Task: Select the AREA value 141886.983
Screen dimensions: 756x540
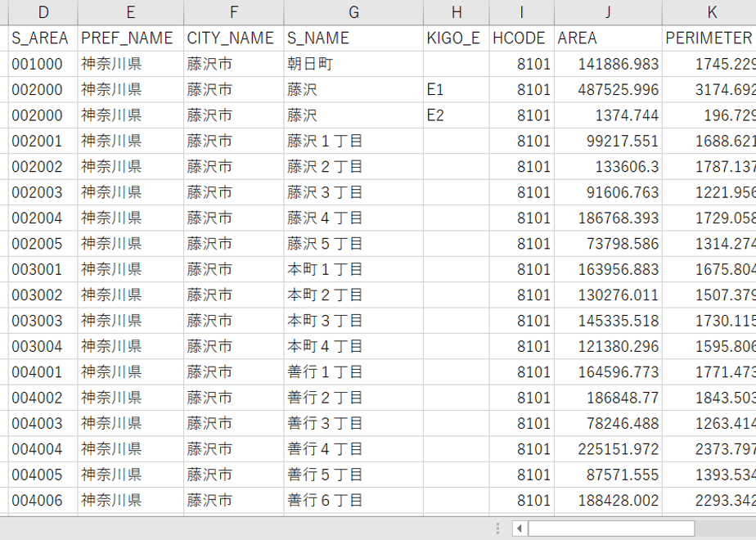Action: [x=608, y=64]
